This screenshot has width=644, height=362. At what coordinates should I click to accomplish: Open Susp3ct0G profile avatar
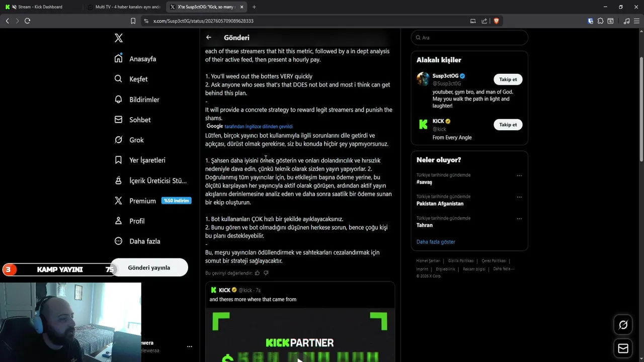[x=423, y=79]
